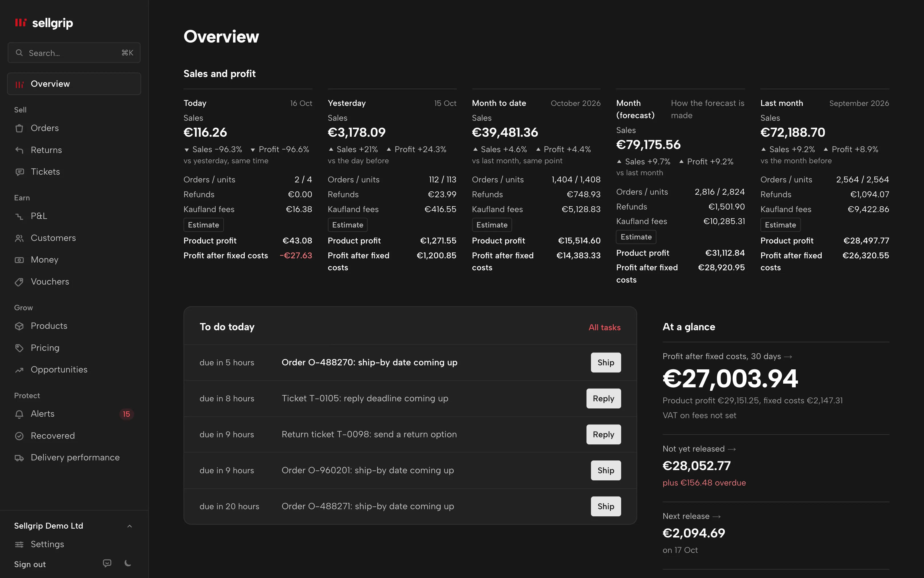Go to the Customers section
The width and height of the screenshot is (924, 578).
pos(74,238)
